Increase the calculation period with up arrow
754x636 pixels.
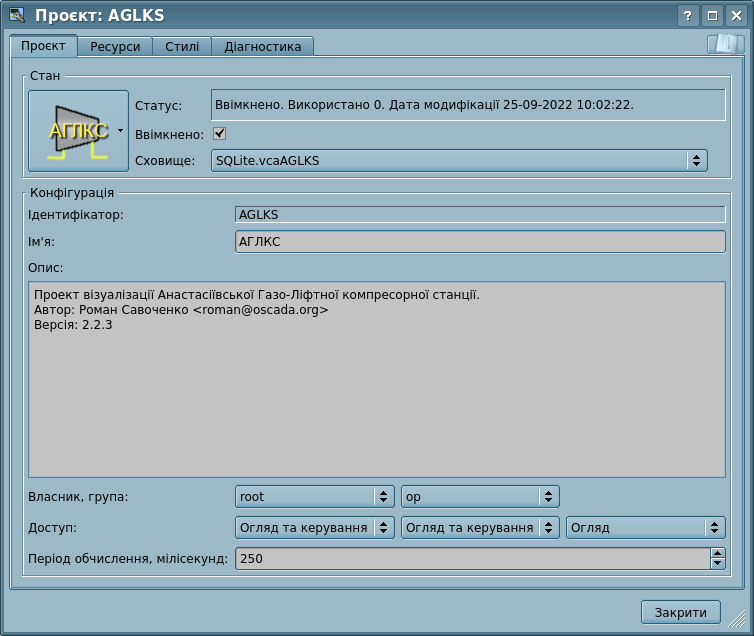coord(717,553)
